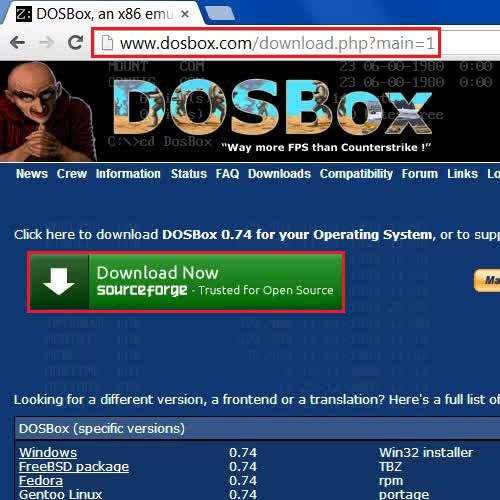Click the page icon in the address bar
Viewport: 500px width, 500px height.
[x=107, y=43]
